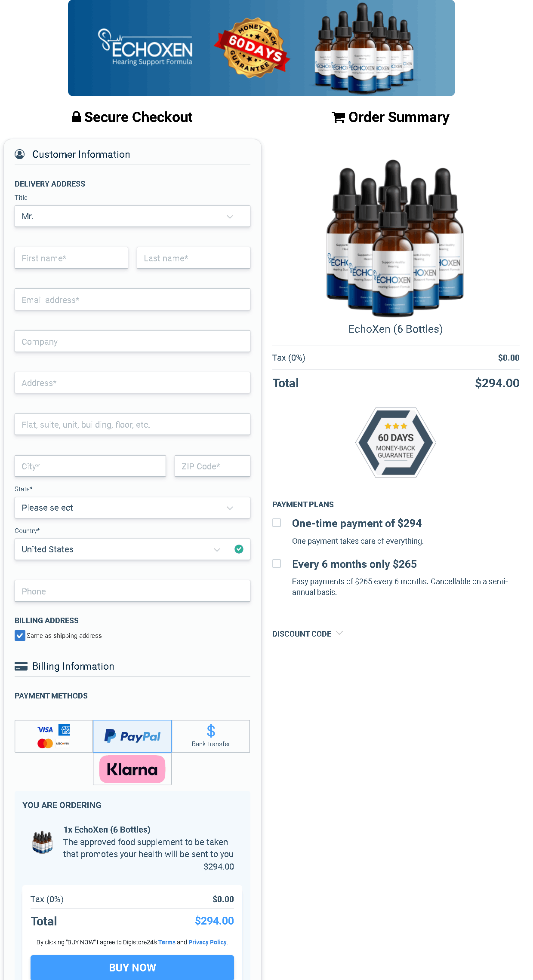Uncheck Same as shipping address
This screenshot has width=533, height=980.
coord(20,635)
